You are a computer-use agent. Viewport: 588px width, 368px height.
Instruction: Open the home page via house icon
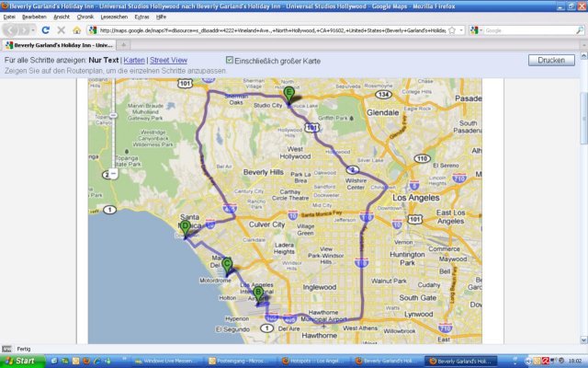[x=76, y=30]
